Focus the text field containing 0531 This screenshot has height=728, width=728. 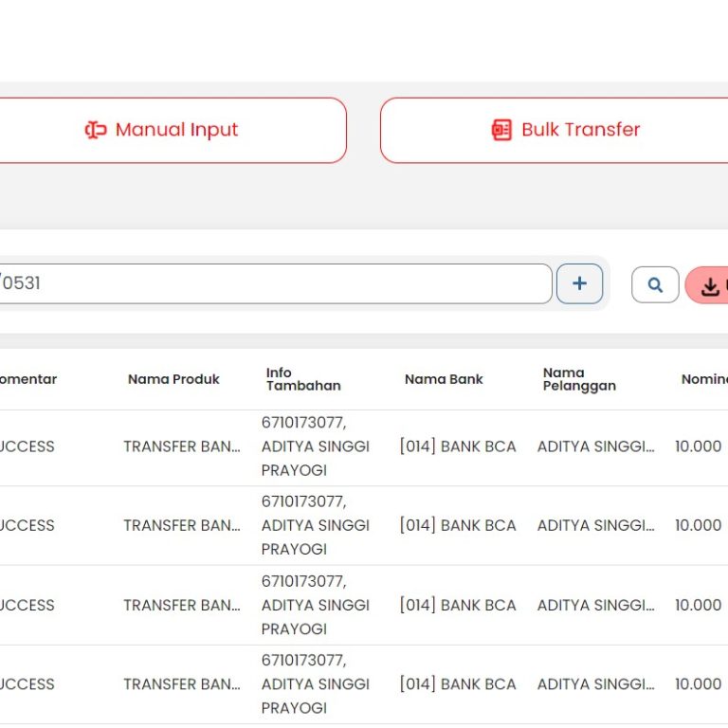click(275, 283)
